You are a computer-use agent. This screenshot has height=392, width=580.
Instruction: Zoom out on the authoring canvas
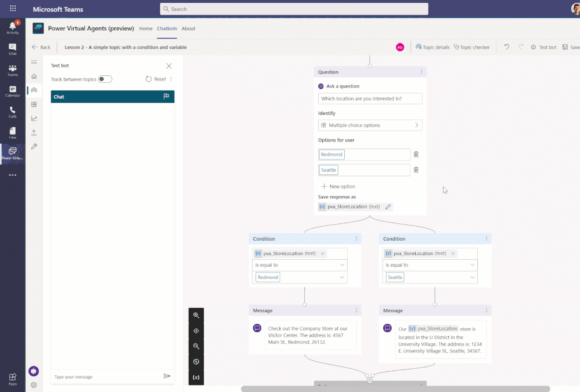(196, 346)
